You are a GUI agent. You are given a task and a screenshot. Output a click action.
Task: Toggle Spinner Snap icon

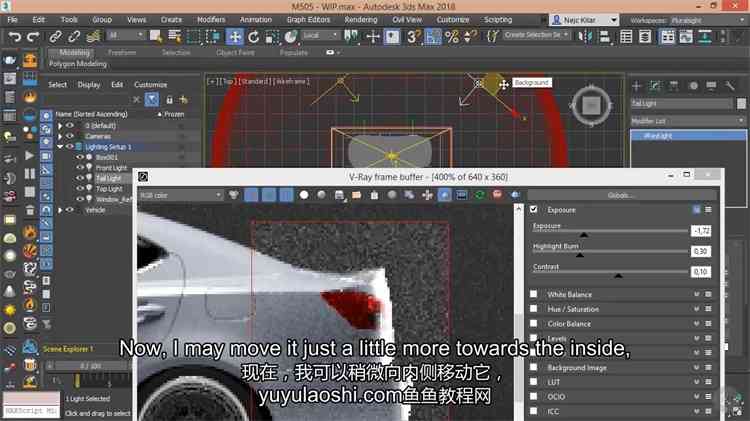click(x=471, y=36)
